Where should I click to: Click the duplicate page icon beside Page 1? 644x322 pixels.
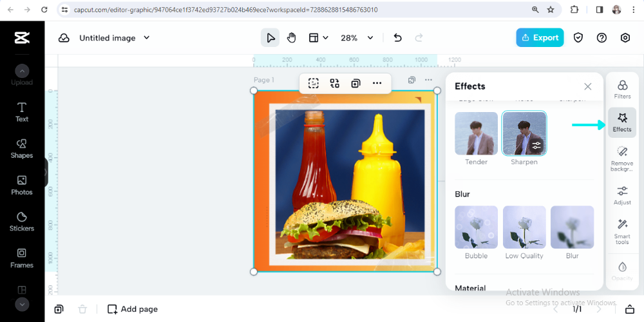(x=412, y=80)
